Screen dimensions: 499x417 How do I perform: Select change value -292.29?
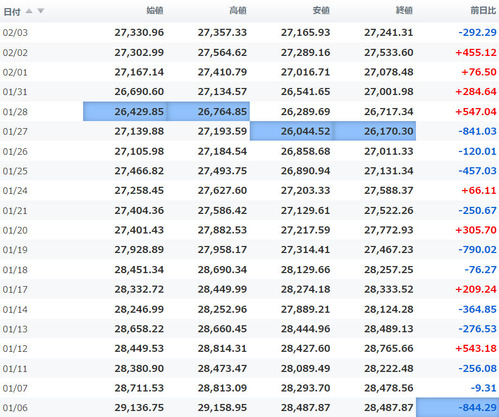[478, 32]
